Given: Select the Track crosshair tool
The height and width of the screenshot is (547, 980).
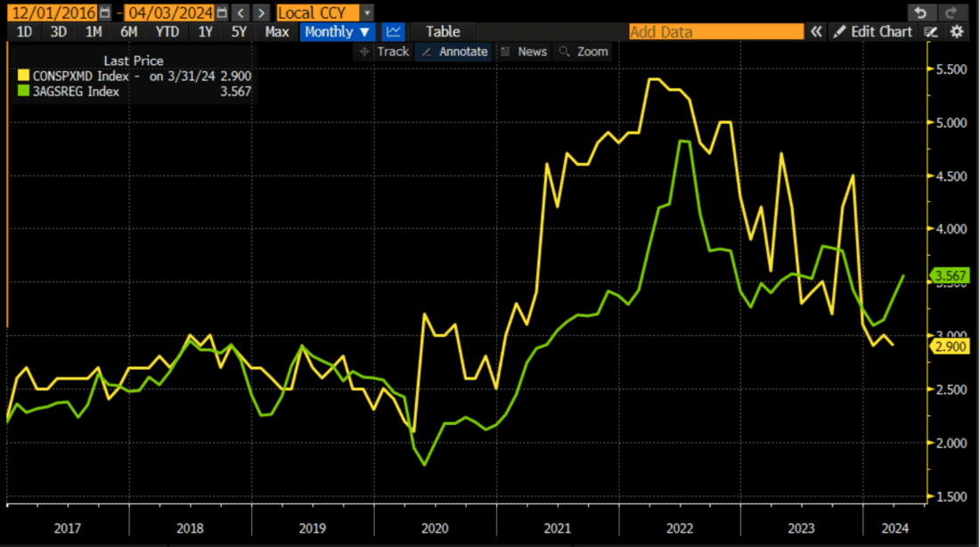Looking at the screenshot, I should [x=386, y=51].
